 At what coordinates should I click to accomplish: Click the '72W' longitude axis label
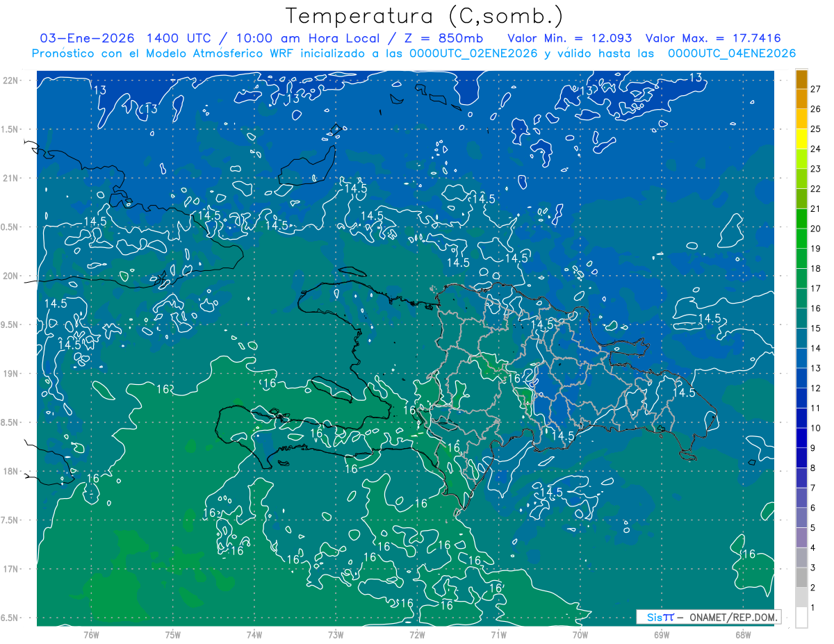417,635
